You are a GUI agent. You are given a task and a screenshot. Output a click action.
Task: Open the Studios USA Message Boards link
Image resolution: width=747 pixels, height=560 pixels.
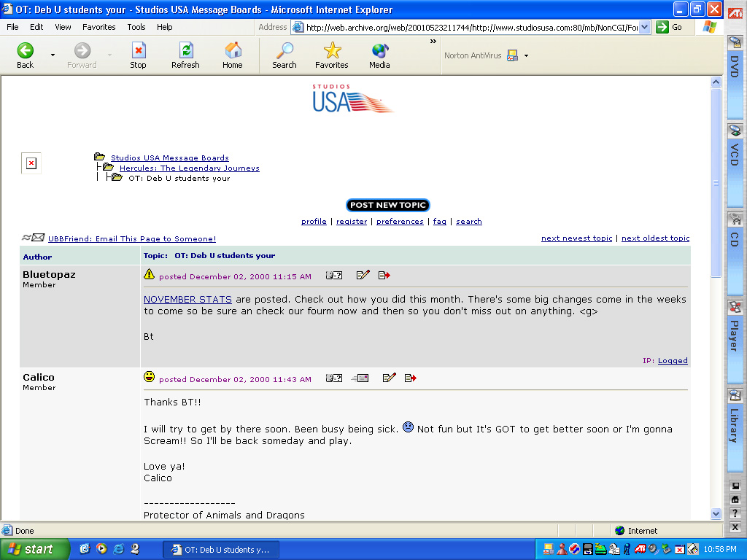pos(169,157)
